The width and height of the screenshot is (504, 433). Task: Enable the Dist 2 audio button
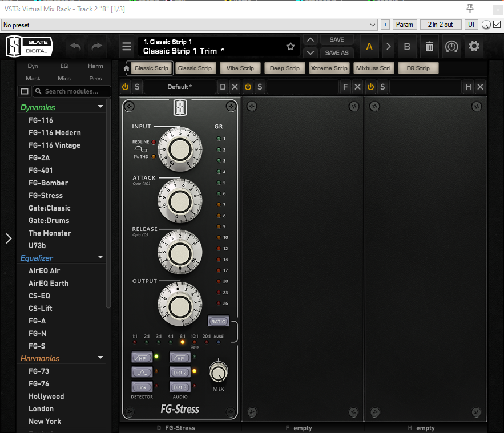pyautogui.click(x=180, y=373)
